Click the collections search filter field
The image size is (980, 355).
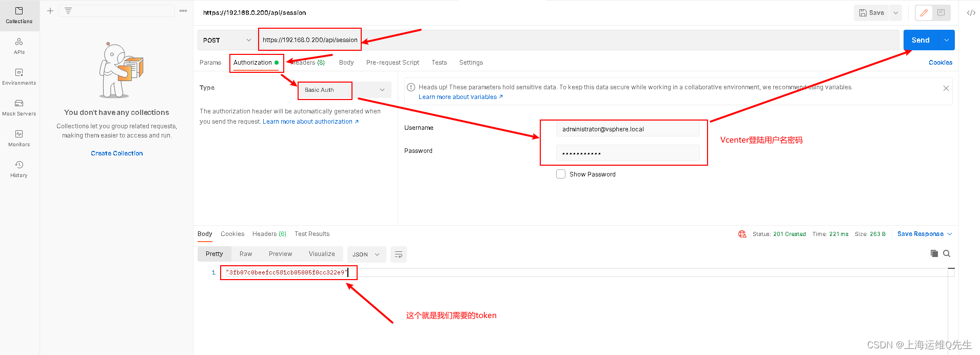(117, 11)
